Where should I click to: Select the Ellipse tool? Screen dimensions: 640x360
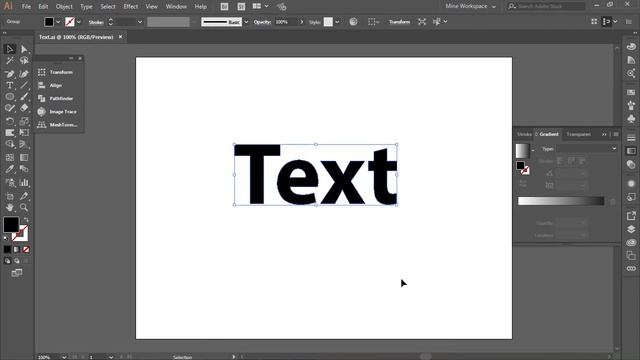(x=10, y=97)
